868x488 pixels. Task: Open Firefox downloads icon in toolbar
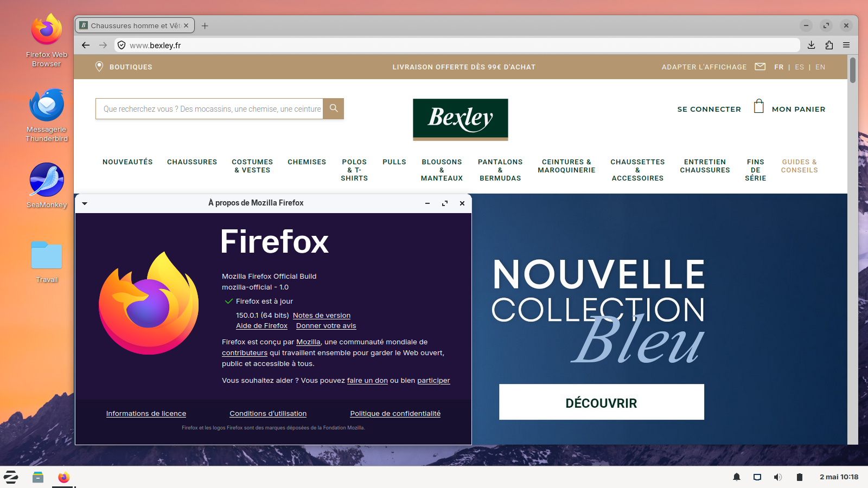[x=812, y=45]
